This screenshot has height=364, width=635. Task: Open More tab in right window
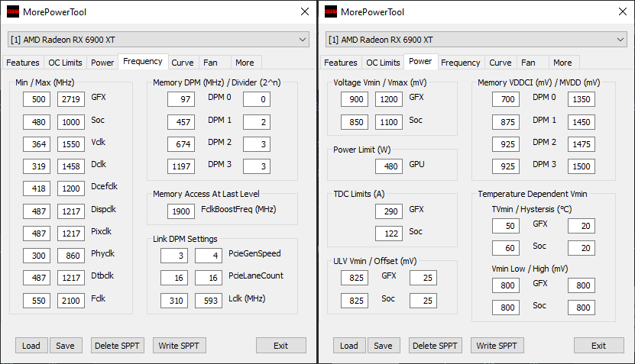pos(562,63)
